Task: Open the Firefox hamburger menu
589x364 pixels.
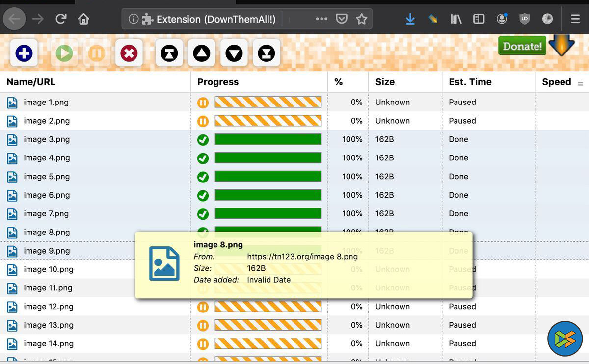Action: pos(575,19)
